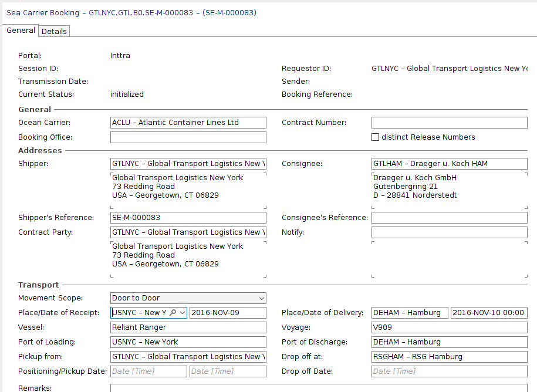Screen dimensions: 537x392
Task: Click the Consignee field showing GTLHAM
Action: pos(449,163)
